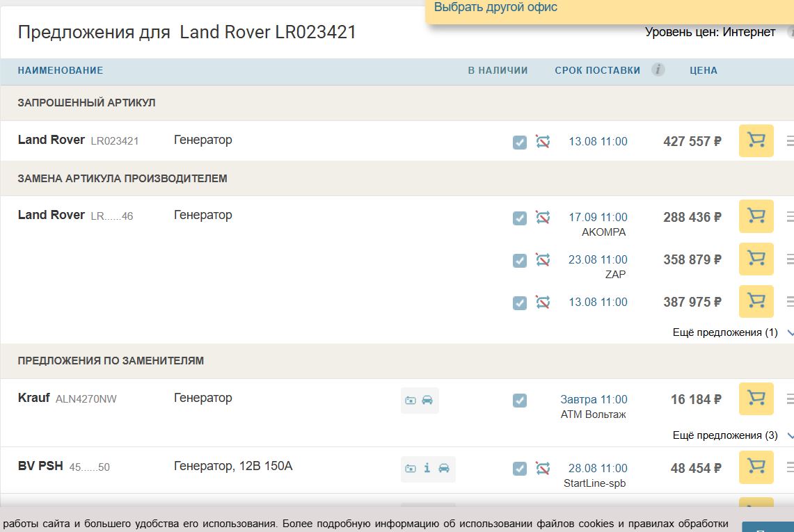The width and height of the screenshot is (794, 532).
Task: Open BV PSH car applicability icon
Action: coord(444,468)
